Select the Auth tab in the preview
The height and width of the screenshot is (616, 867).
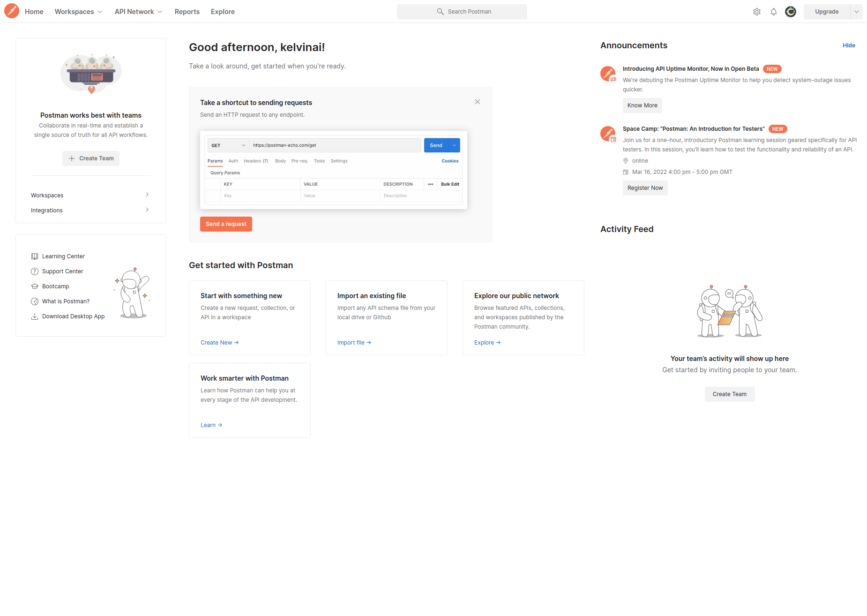click(233, 161)
